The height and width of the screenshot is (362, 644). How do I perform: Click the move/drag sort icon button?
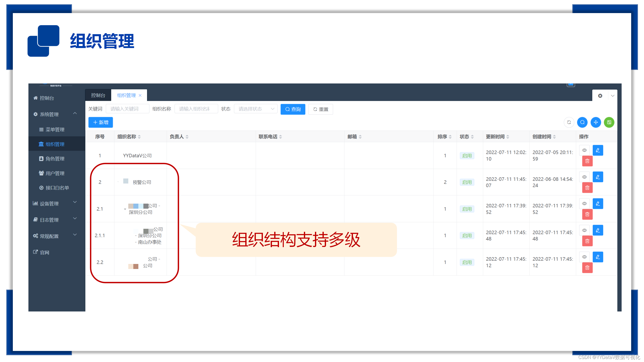click(596, 122)
